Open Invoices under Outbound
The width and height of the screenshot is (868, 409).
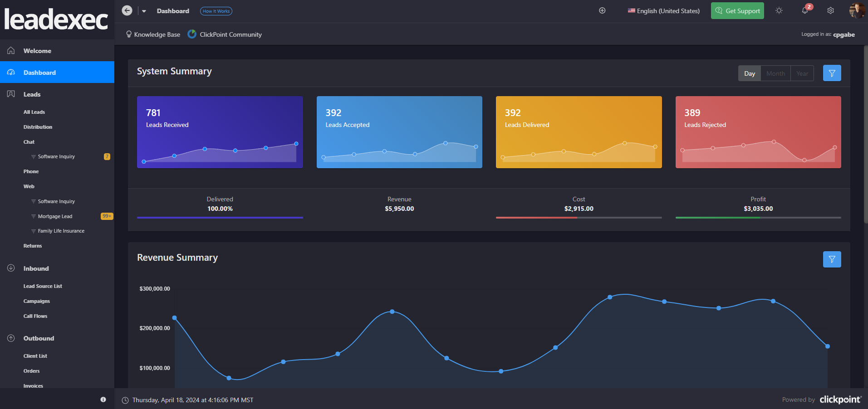tap(33, 385)
